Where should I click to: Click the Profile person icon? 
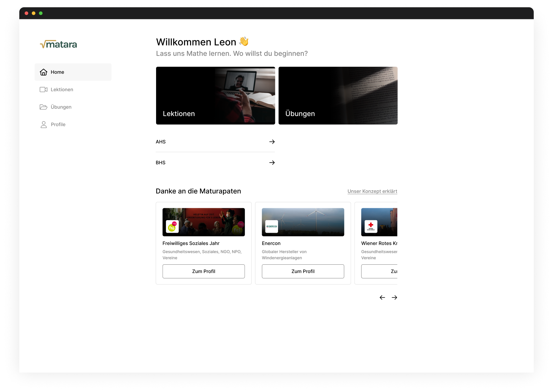tap(44, 124)
